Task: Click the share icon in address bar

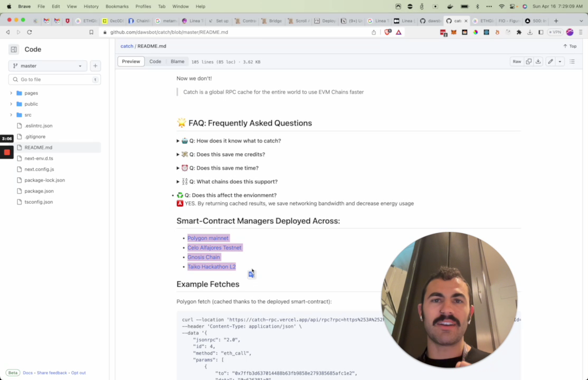Action: pyautogui.click(x=374, y=32)
